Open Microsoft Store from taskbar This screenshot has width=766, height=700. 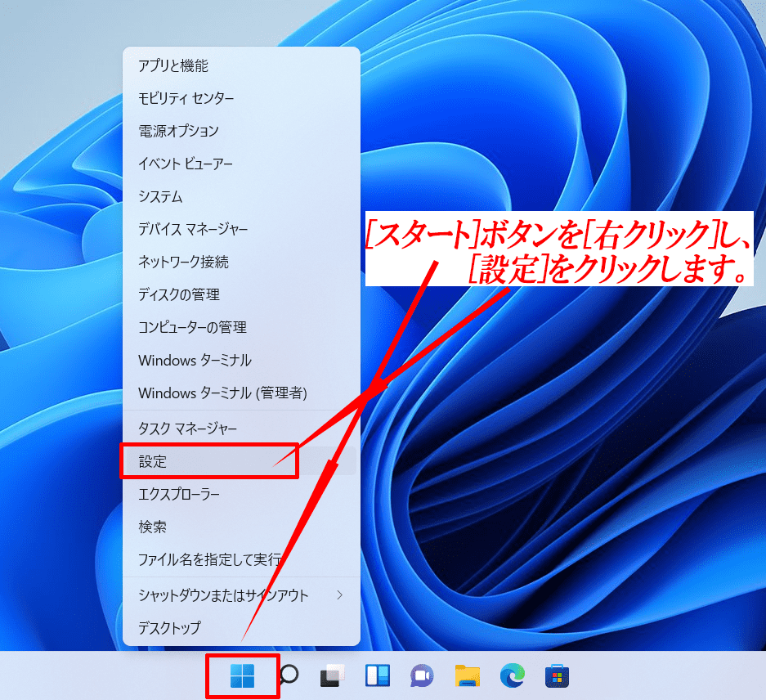558,675
